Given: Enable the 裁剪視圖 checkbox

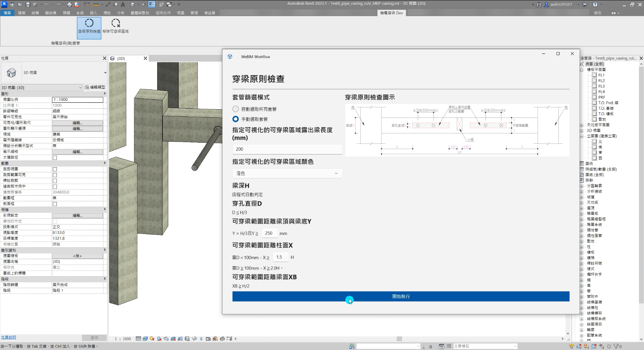Looking at the screenshot, I should 55,169.
